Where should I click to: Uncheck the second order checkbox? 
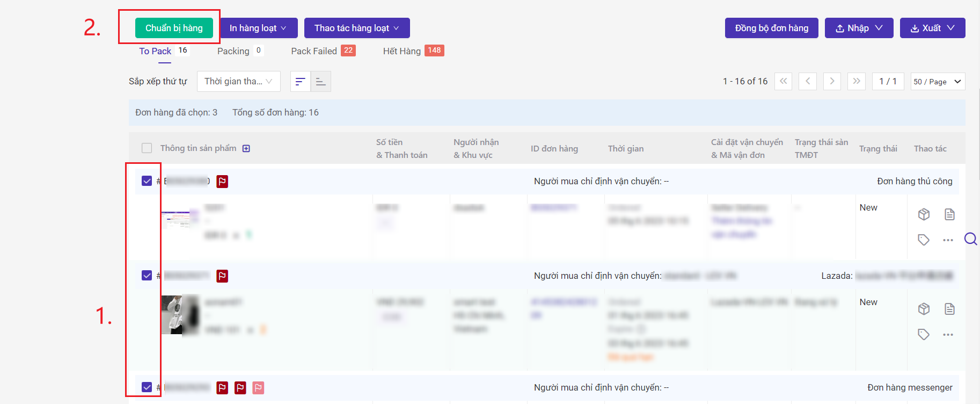click(x=147, y=276)
